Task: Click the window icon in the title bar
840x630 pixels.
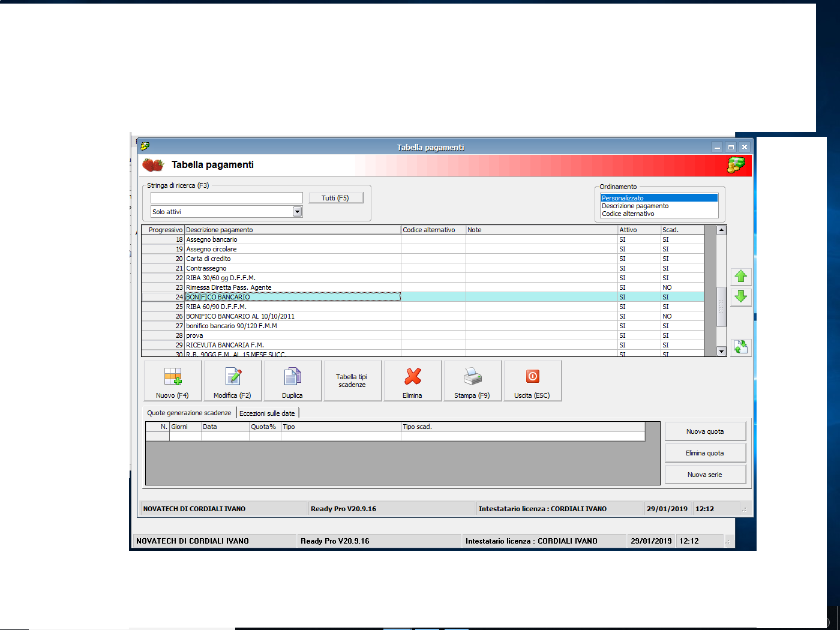Action: [x=145, y=146]
